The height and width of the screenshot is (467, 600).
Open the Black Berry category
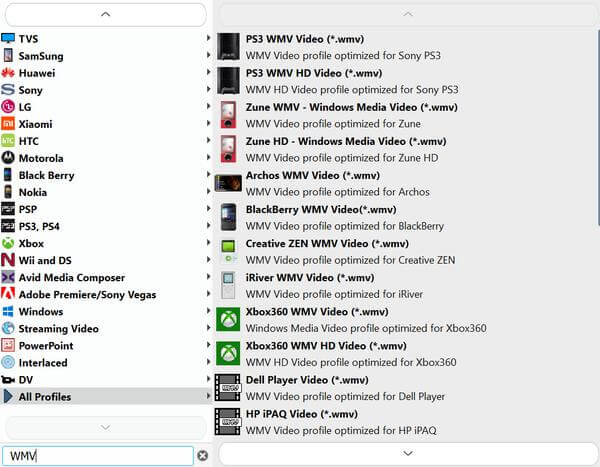click(x=106, y=175)
